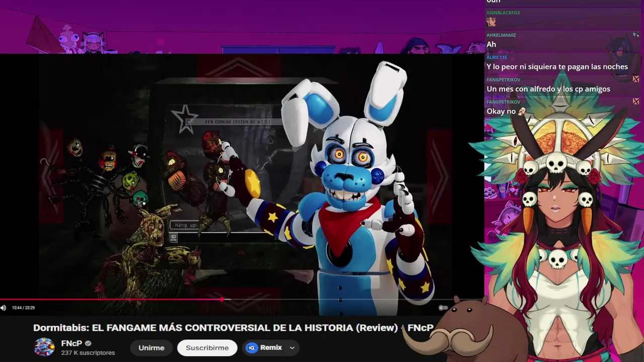The width and height of the screenshot is (644, 362).
Task: Click username AHKELMAK0Z in chat
Action: click(x=501, y=35)
